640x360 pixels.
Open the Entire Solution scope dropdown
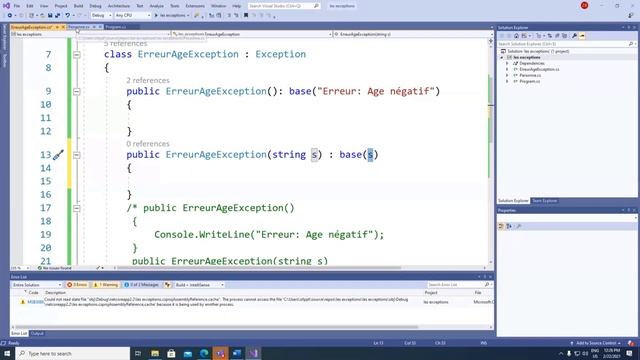click(36, 284)
